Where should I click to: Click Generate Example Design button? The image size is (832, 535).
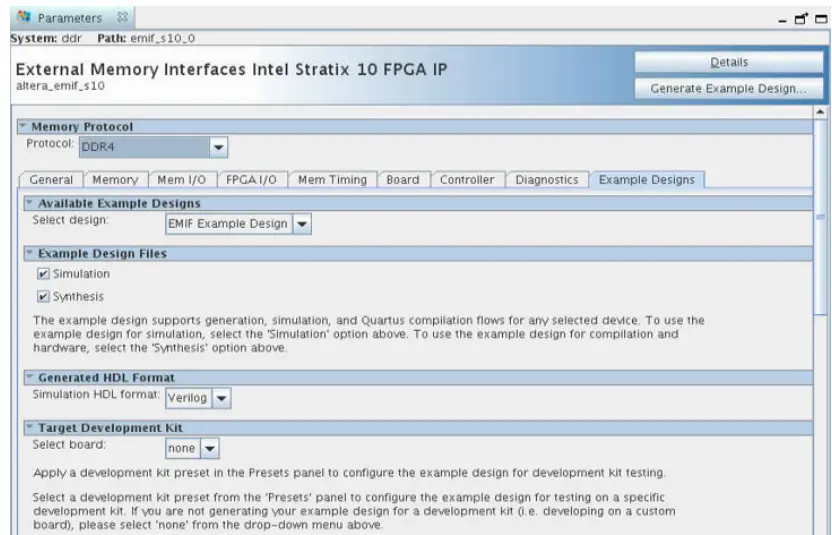(x=729, y=89)
